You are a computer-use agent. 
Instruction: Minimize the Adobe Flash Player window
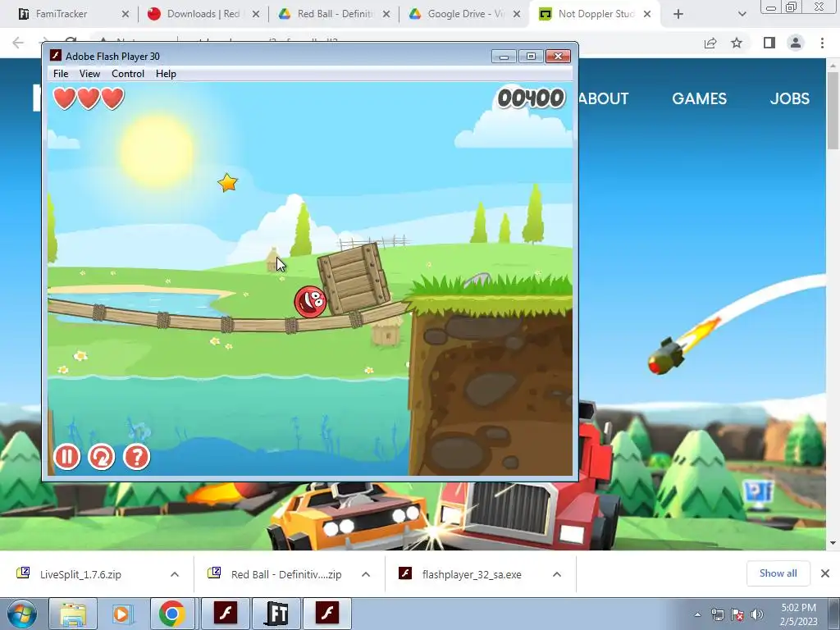[x=504, y=57]
